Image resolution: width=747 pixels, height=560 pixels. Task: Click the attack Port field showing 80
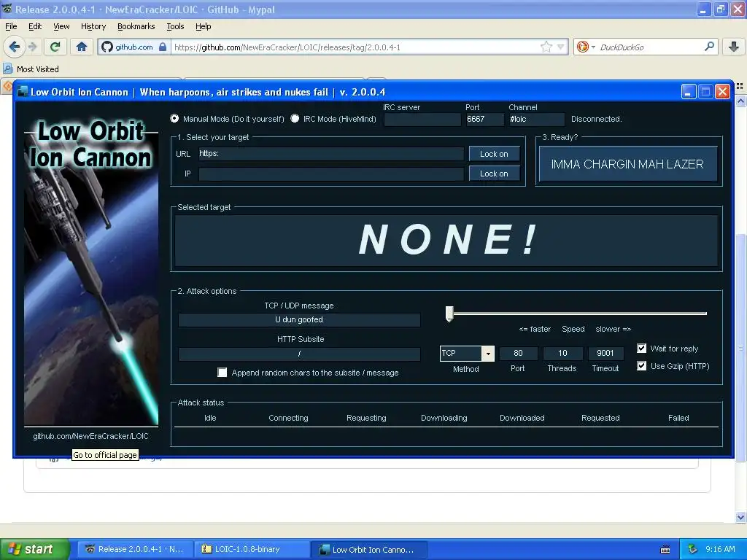coord(519,354)
